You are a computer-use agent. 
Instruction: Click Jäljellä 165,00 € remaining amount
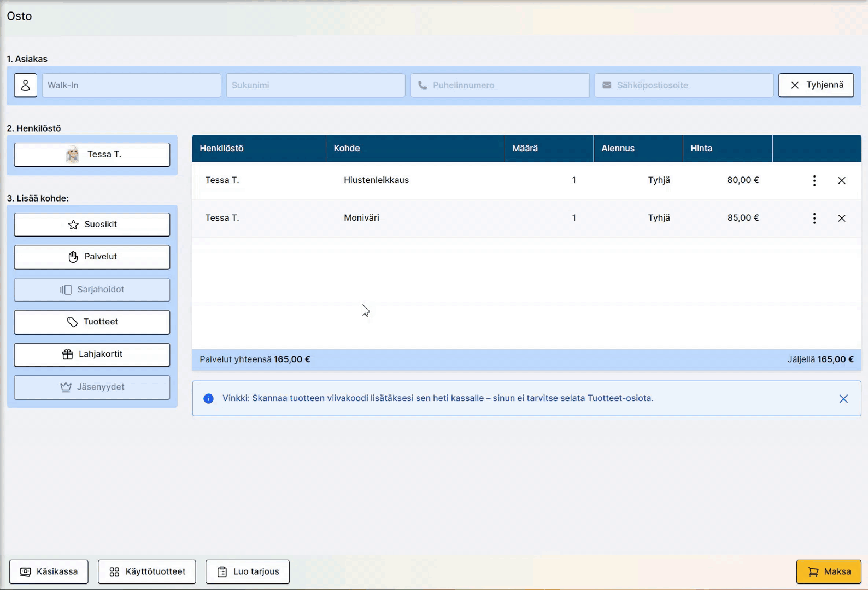820,359
